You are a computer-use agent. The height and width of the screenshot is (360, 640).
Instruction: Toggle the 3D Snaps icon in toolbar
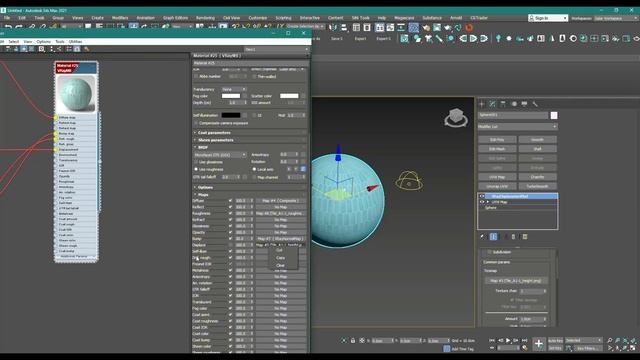click(236, 27)
